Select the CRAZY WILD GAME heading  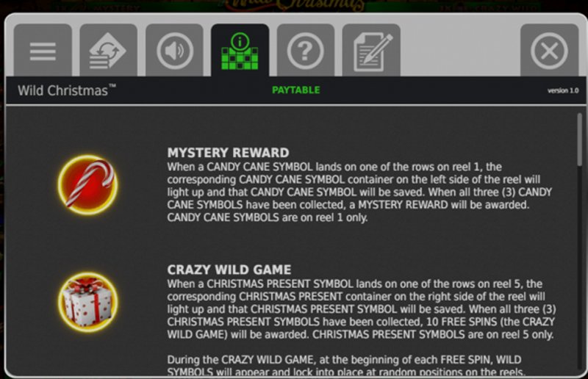(229, 270)
